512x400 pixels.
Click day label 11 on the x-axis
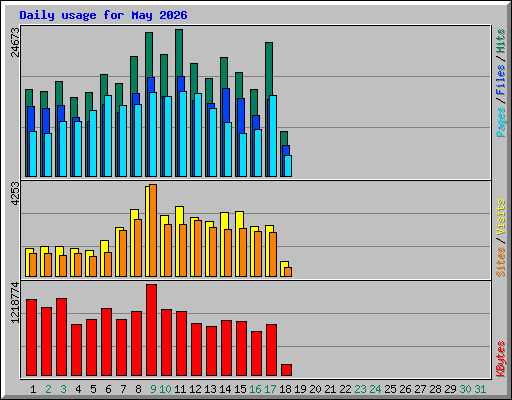(x=180, y=389)
